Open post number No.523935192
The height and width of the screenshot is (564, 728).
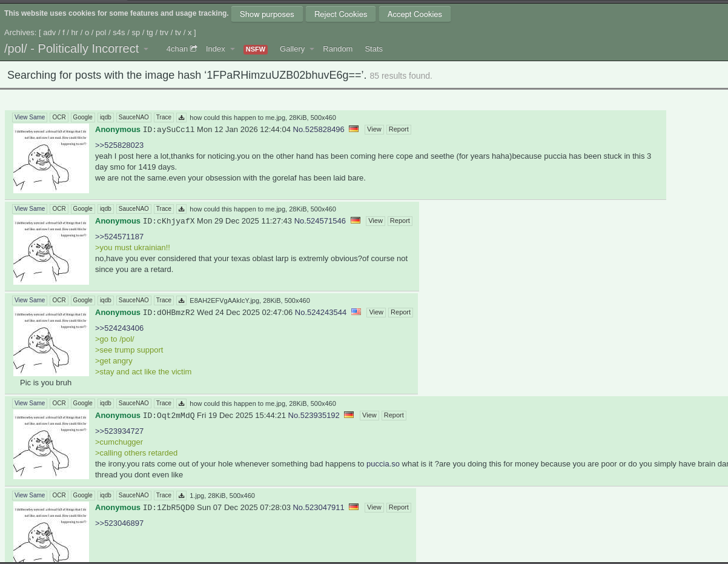314,416
